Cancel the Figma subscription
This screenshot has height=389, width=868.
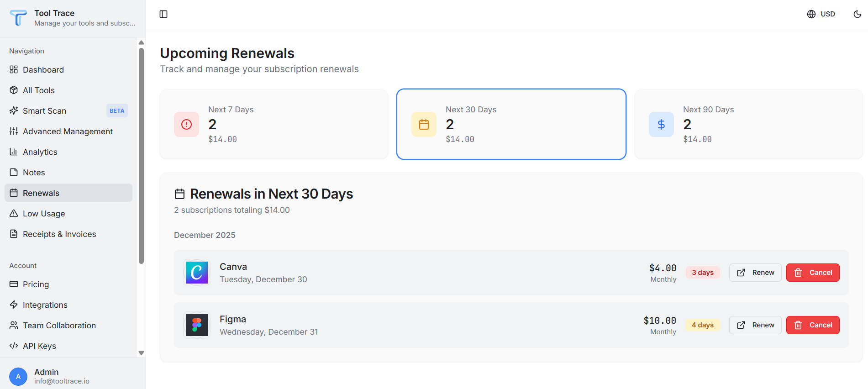[x=812, y=325]
